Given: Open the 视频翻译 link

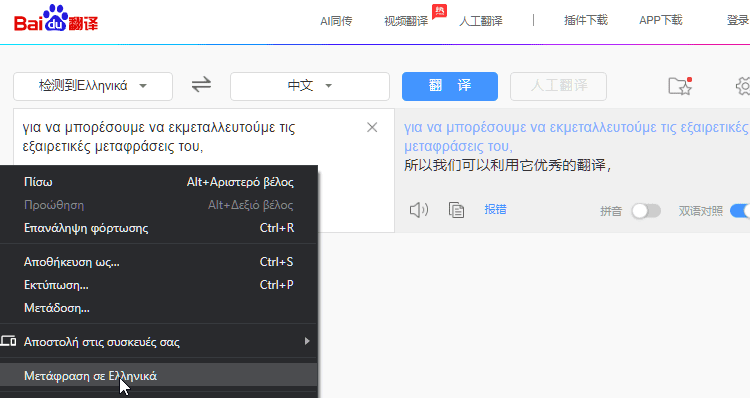Looking at the screenshot, I should point(406,21).
